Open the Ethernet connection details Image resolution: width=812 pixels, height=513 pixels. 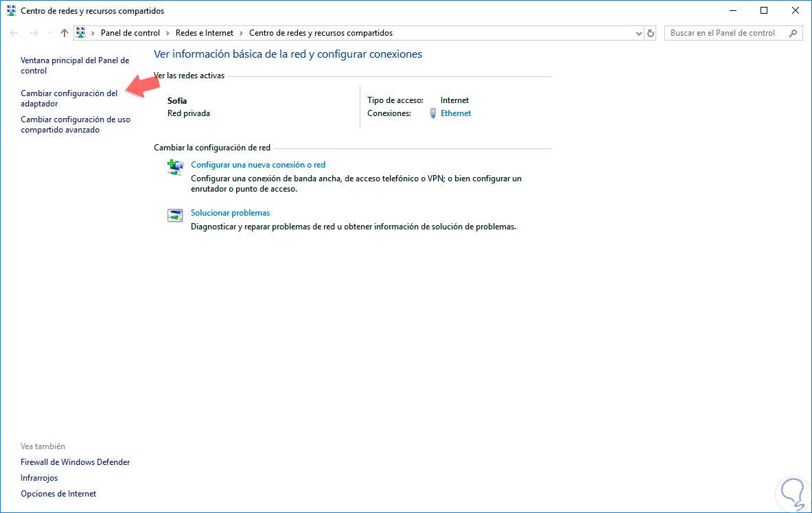tap(455, 113)
